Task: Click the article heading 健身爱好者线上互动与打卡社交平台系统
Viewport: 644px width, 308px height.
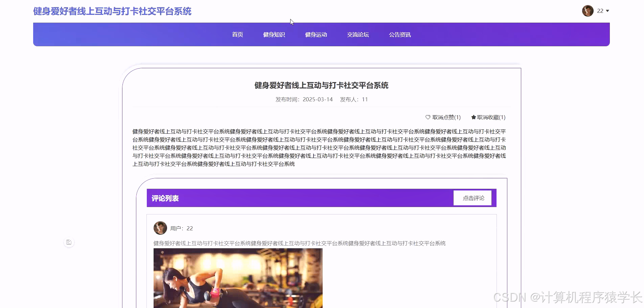Action: click(321, 85)
